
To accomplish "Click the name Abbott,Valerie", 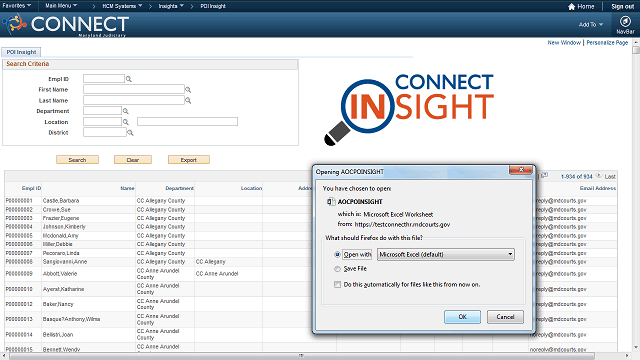I will [60, 274].
